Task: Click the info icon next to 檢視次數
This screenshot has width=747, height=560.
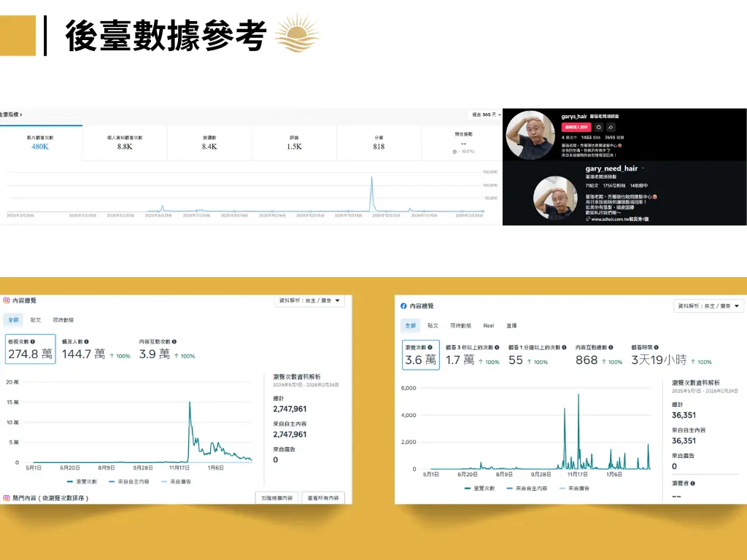Action: click(33, 341)
